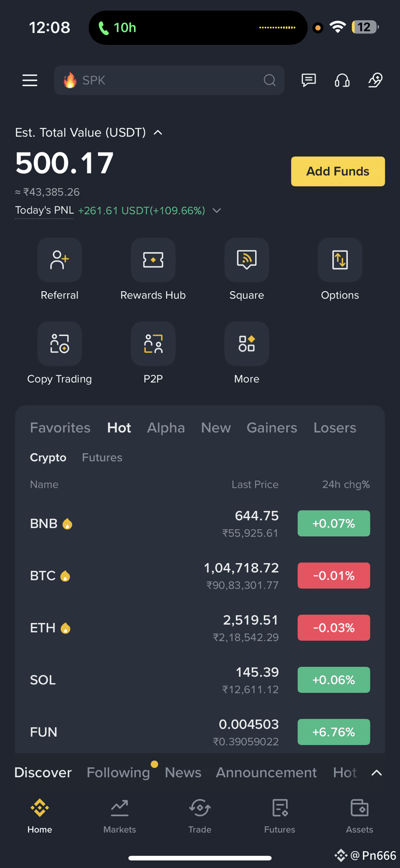The height and width of the screenshot is (868, 400).
Task: Open the More services icon
Action: [x=247, y=343]
